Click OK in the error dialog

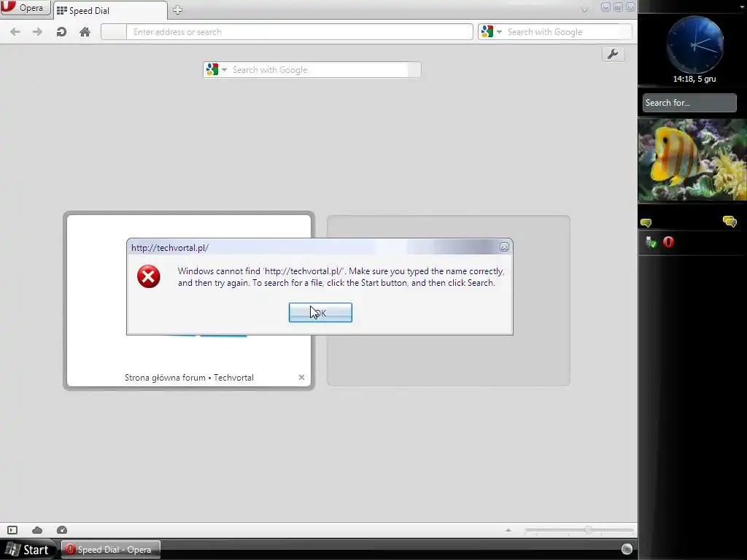(x=321, y=312)
